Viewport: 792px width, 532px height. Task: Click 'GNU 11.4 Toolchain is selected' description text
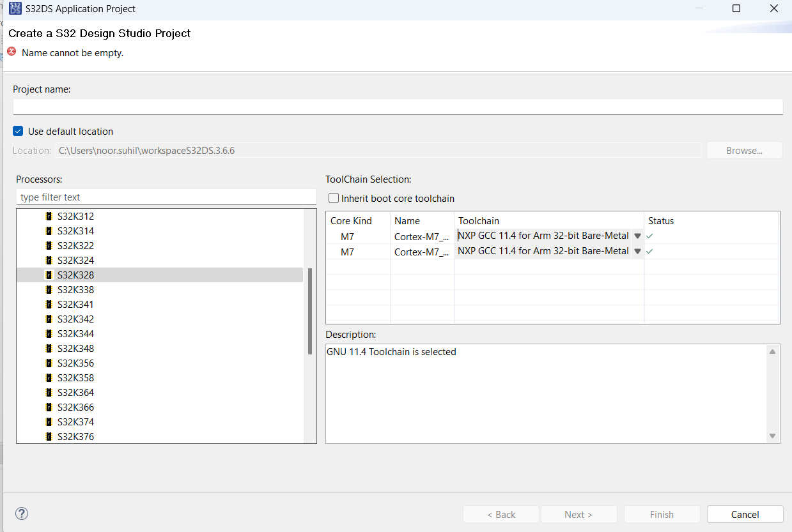tap(391, 352)
